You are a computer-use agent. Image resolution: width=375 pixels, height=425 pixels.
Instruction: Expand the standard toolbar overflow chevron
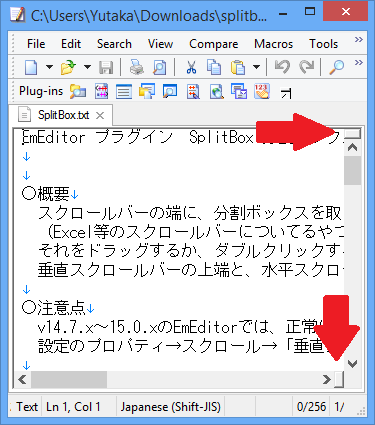click(x=359, y=62)
